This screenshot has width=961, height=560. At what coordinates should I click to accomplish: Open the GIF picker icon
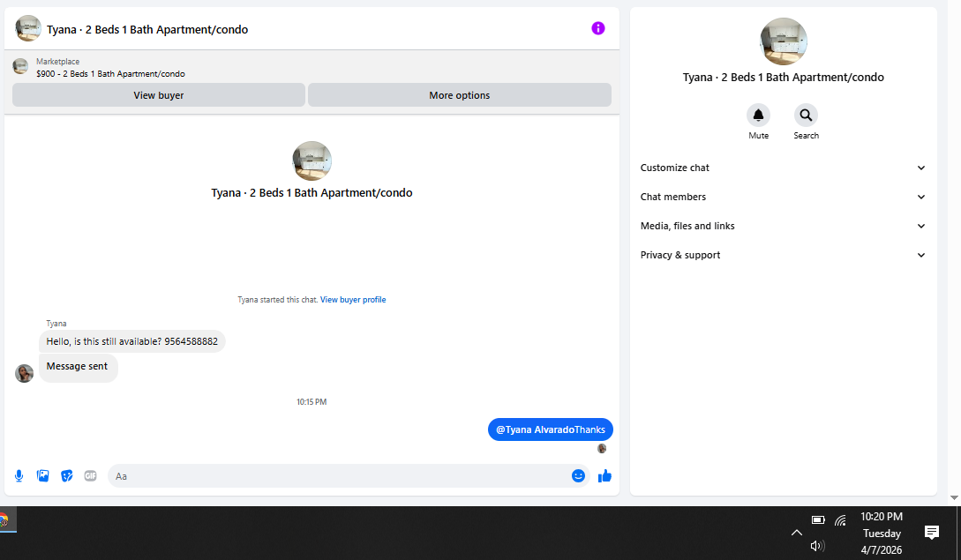pyautogui.click(x=91, y=476)
